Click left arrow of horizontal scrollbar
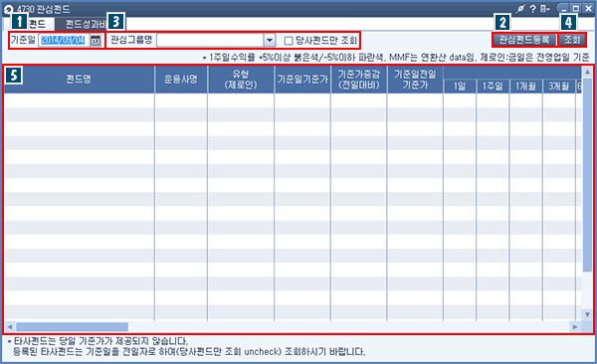 10,326
